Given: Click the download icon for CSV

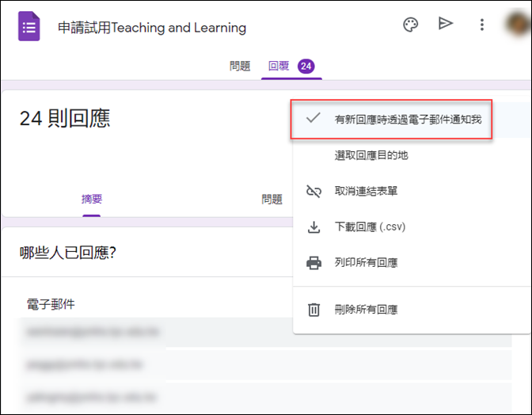Looking at the screenshot, I should click(x=313, y=227).
